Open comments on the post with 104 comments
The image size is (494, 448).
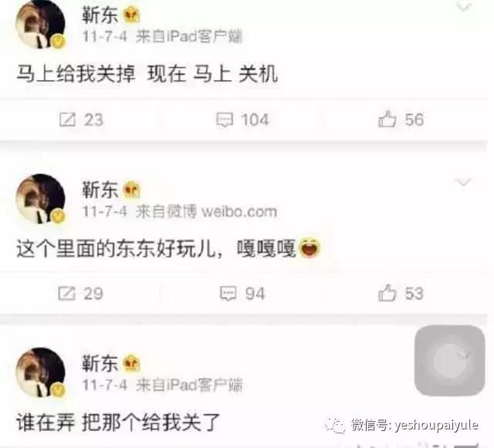click(x=242, y=120)
